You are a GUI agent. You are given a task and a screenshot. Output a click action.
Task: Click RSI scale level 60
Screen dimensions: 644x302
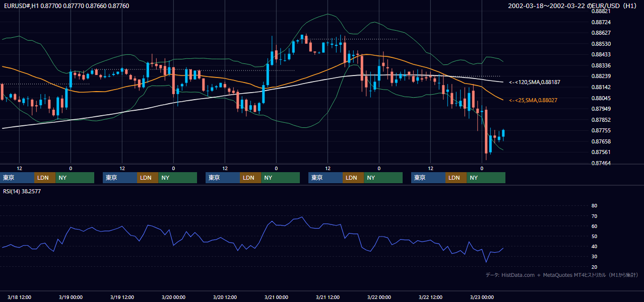(x=594, y=226)
